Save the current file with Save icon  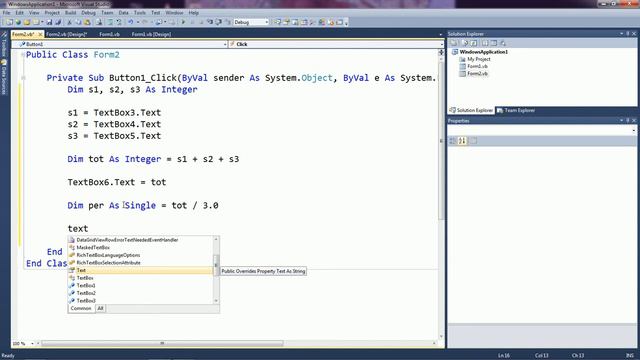pos(49,22)
